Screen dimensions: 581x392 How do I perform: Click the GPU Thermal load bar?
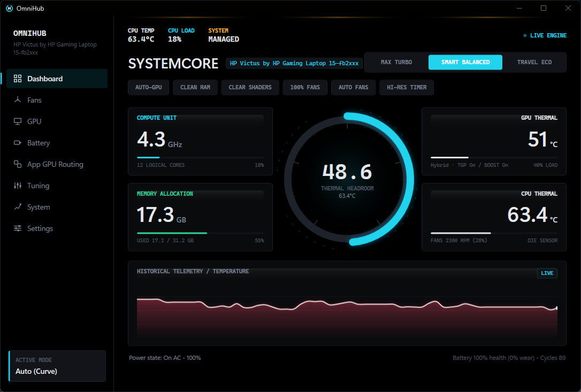coord(494,157)
